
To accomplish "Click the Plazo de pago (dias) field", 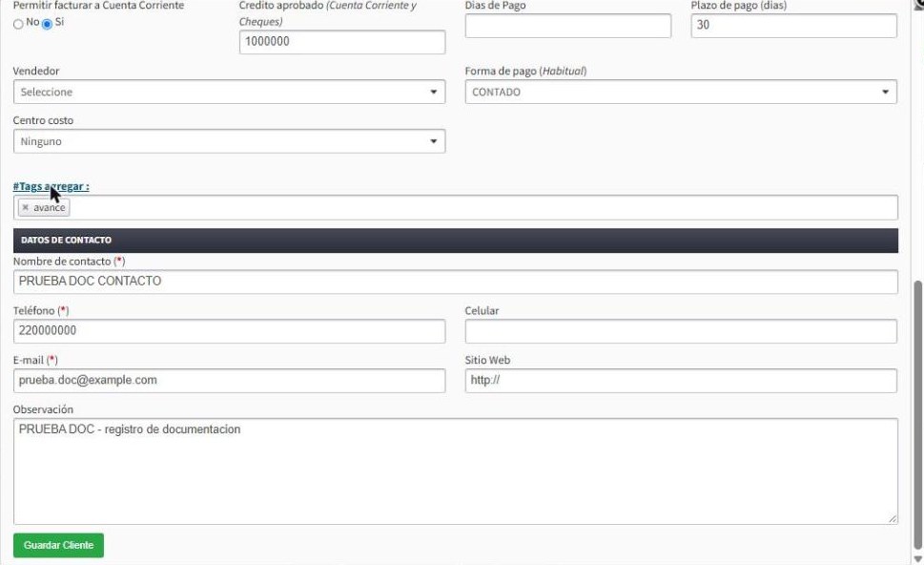I will 793,26.
